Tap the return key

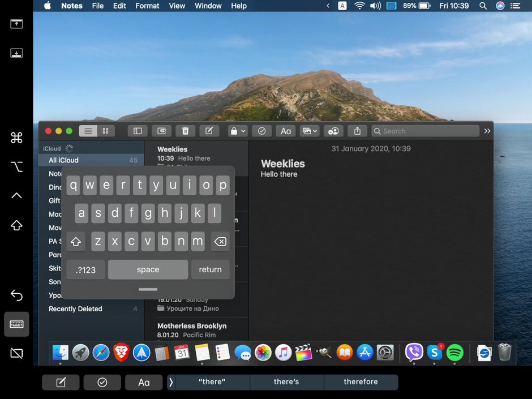211,270
